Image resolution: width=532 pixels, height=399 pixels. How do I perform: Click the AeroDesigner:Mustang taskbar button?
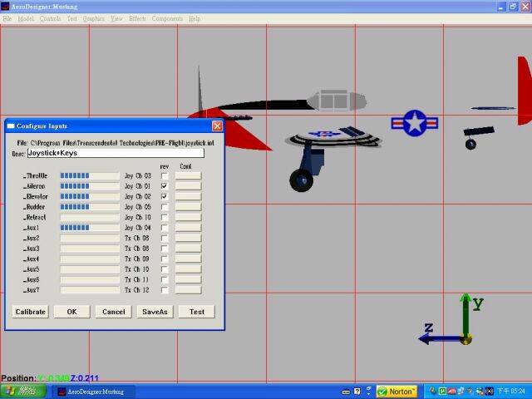point(93,392)
